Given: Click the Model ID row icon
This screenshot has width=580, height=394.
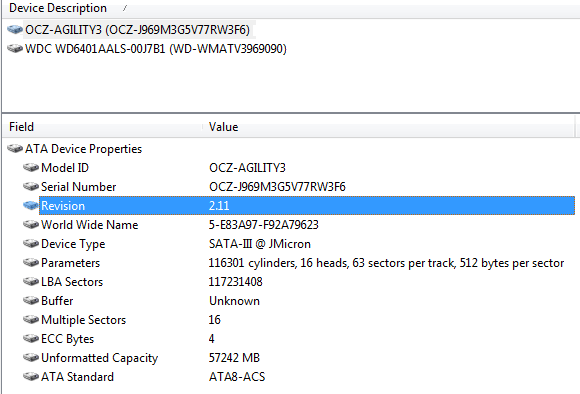Looking at the screenshot, I should (31, 168).
